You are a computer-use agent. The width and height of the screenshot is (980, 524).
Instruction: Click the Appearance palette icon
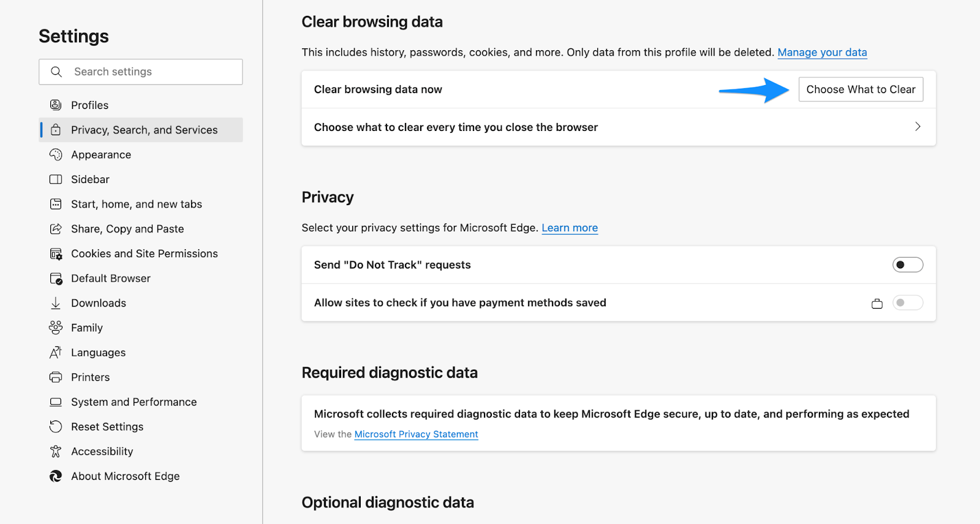56,154
